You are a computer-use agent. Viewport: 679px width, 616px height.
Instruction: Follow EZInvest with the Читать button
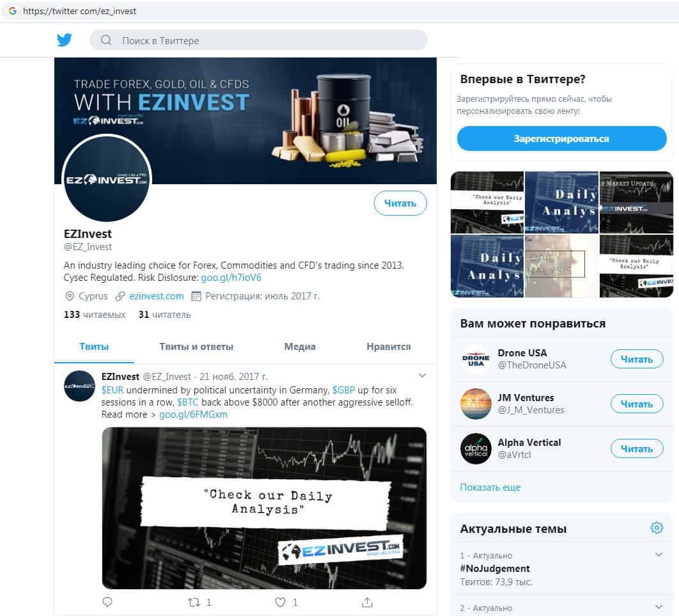pos(400,203)
